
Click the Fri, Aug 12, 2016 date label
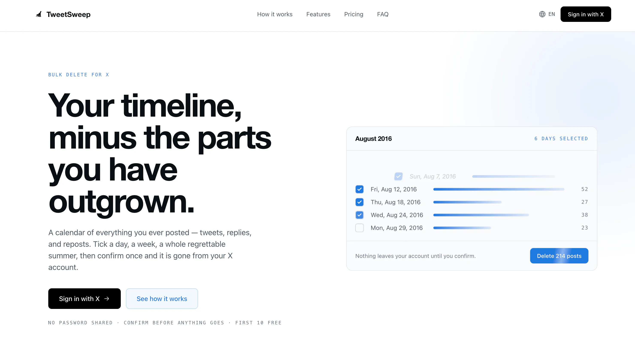[394, 189]
